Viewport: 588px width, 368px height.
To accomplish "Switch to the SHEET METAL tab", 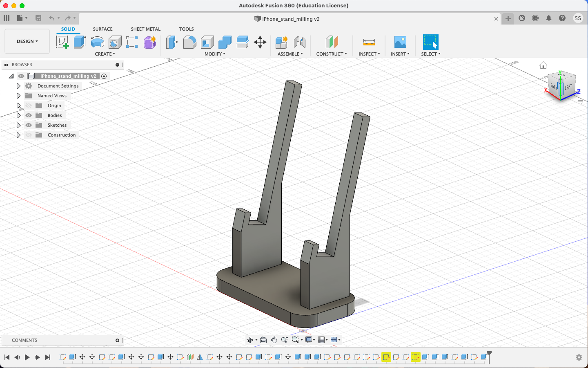I will (x=145, y=29).
